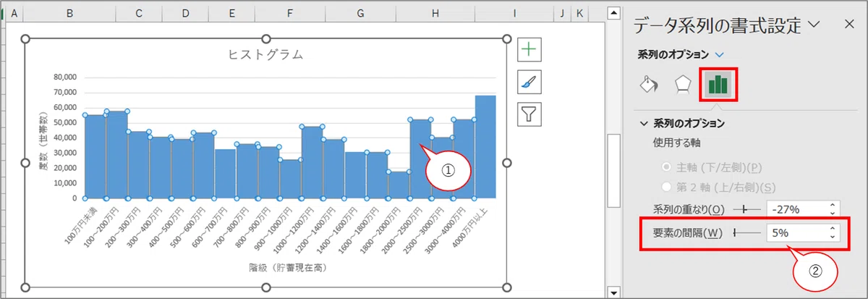This screenshot has width=868, height=299.
Task: Select the vertical axis title 度数（世帯数）
Action: tap(43, 142)
